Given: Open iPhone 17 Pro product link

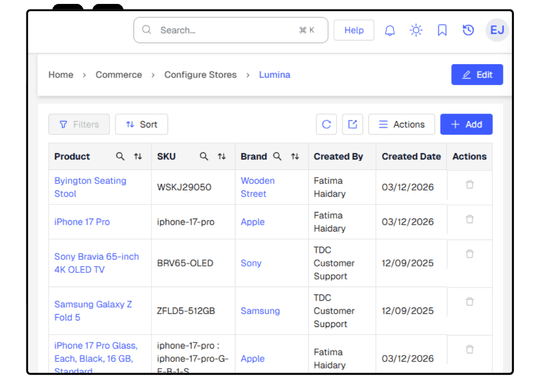Looking at the screenshot, I should (x=82, y=222).
